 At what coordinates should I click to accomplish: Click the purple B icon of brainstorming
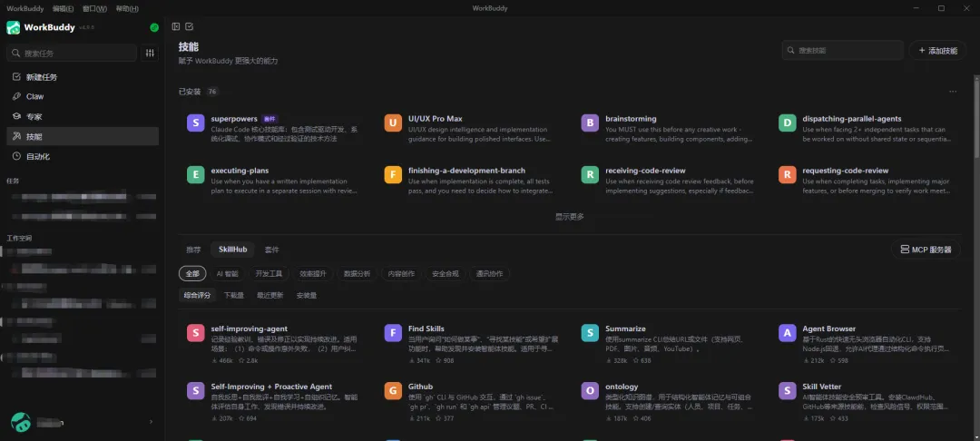tap(590, 123)
